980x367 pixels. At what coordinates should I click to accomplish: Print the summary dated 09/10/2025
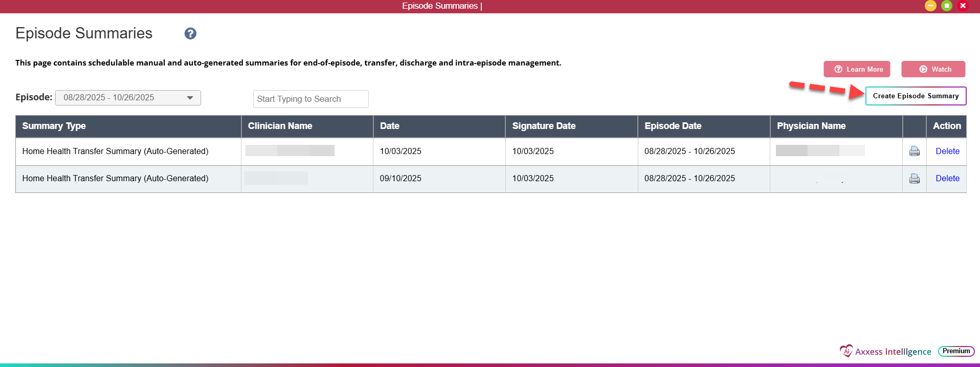click(914, 179)
